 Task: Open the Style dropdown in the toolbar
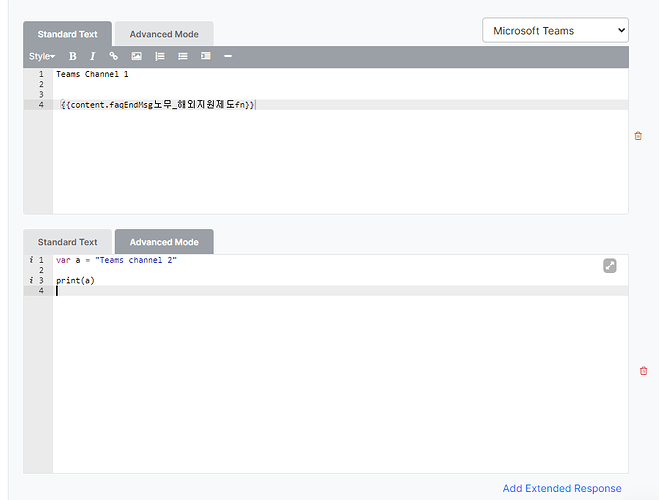coord(42,56)
